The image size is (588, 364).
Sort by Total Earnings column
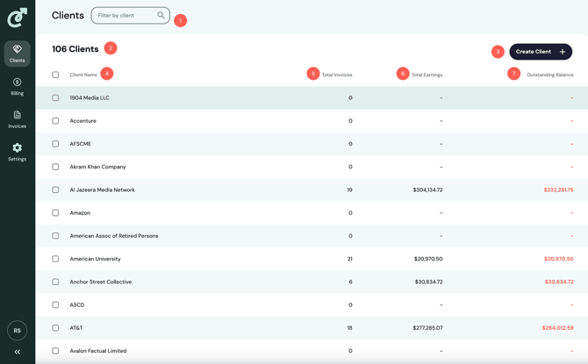coord(427,75)
